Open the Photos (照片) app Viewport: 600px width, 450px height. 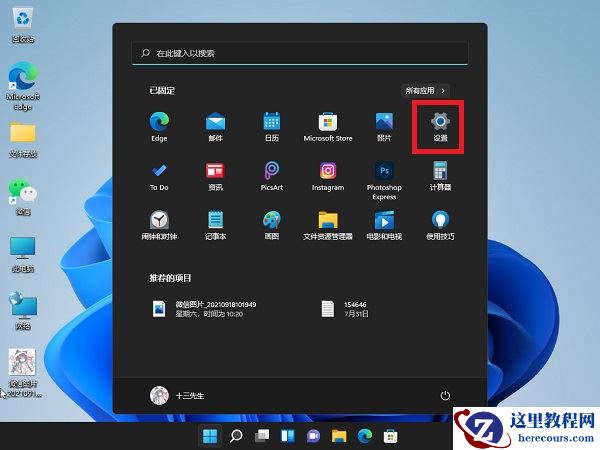point(384,127)
